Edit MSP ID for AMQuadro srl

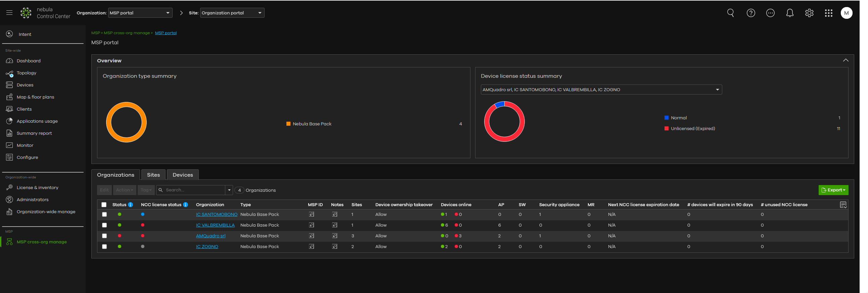(312, 236)
